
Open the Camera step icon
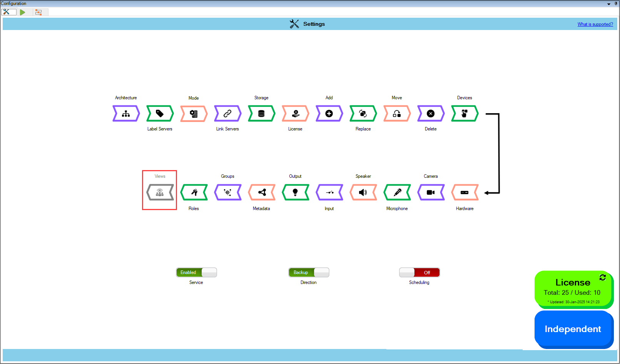[x=431, y=192]
